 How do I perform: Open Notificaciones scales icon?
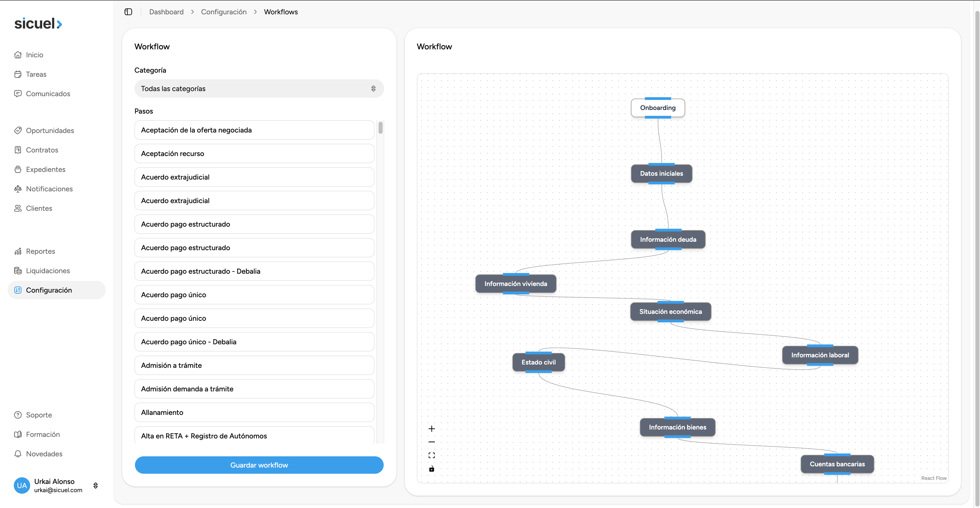(18, 189)
